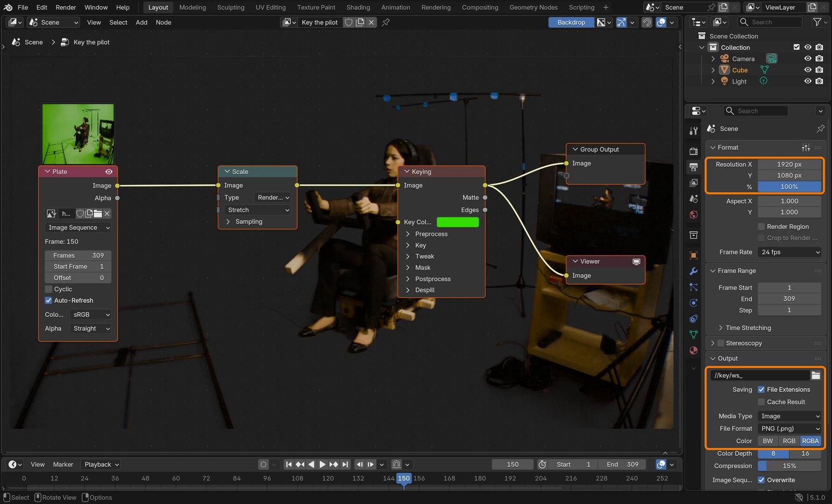
Task: Open the Media Type dropdown
Action: click(789, 416)
